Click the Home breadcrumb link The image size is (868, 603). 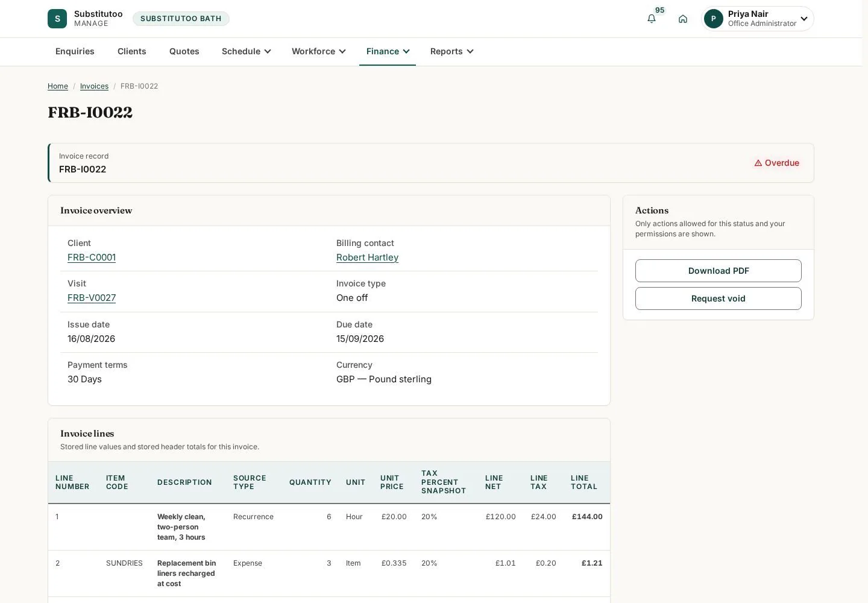pyautogui.click(x=58, y=86)
